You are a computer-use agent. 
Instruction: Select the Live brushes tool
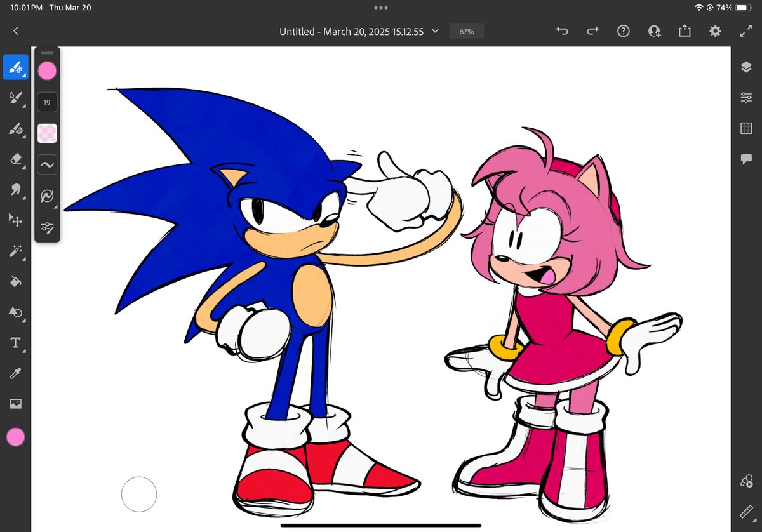click(15, 98)
